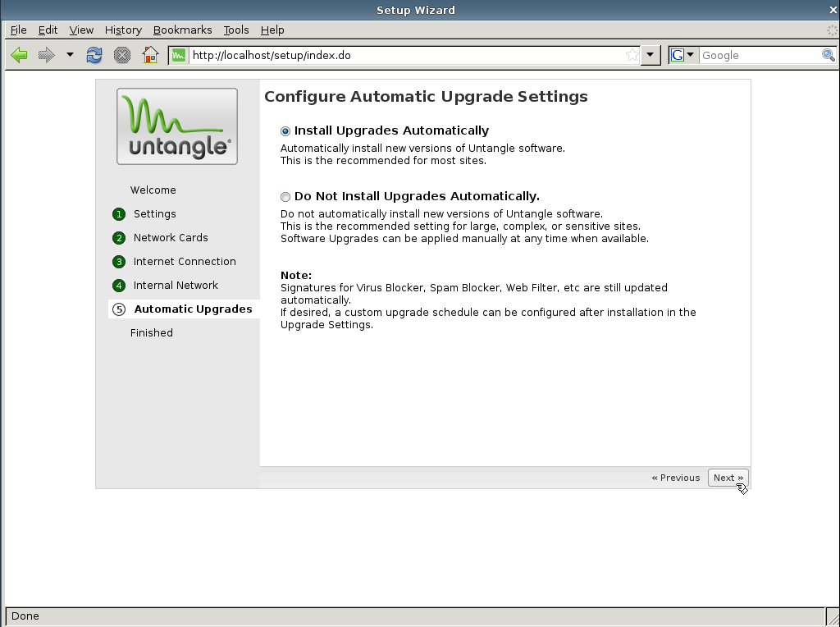The width and height of the screenshot is (840, 627).
Task: Select the Finished step in the sidebar
Action: [x=152, y=333]
